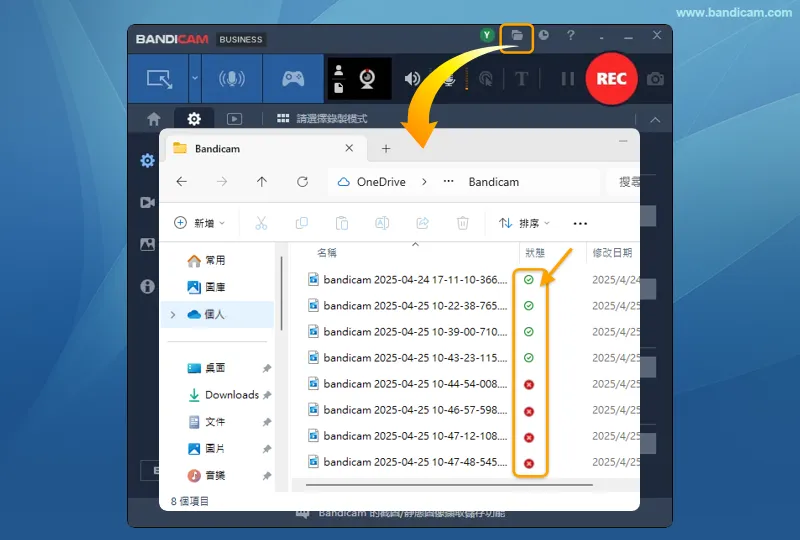Click the horizontal scrollbar in file list
800x540 pixels.
[x=449, y=484]
